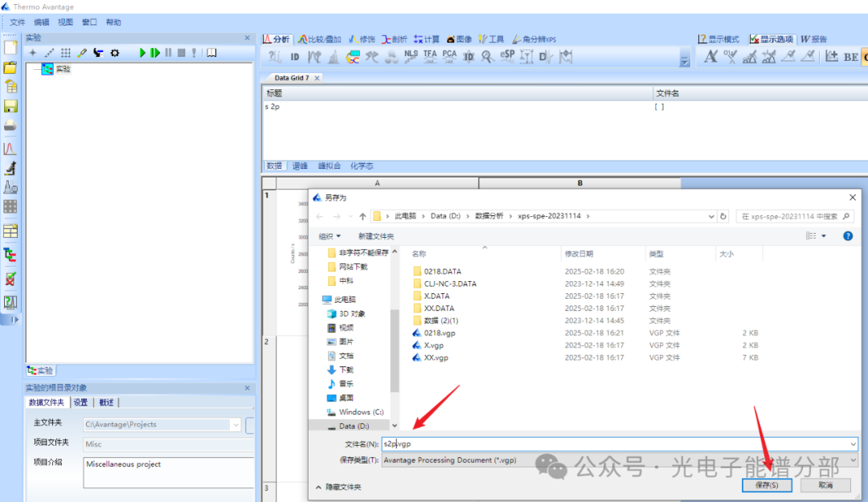Open the 组织 organize dropdown menu

330,236
